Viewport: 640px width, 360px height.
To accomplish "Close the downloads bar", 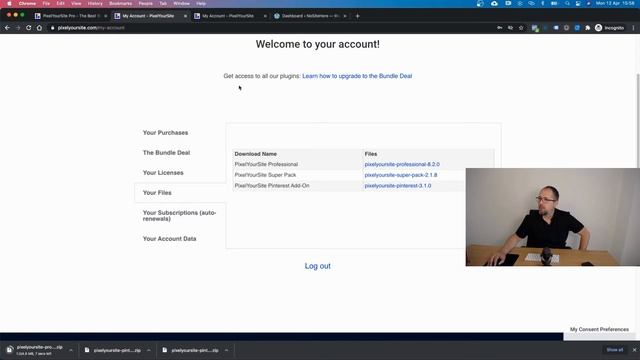I will [634, 350].
